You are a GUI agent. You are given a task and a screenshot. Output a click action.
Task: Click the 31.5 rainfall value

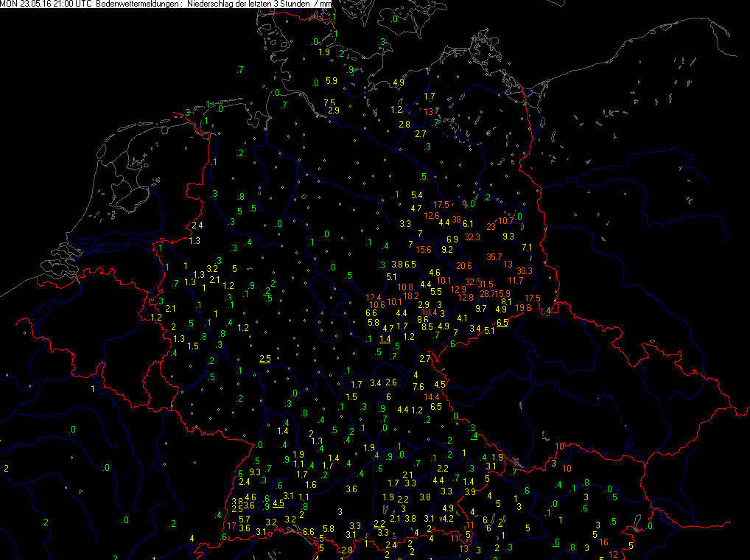[x=486, y=284]
